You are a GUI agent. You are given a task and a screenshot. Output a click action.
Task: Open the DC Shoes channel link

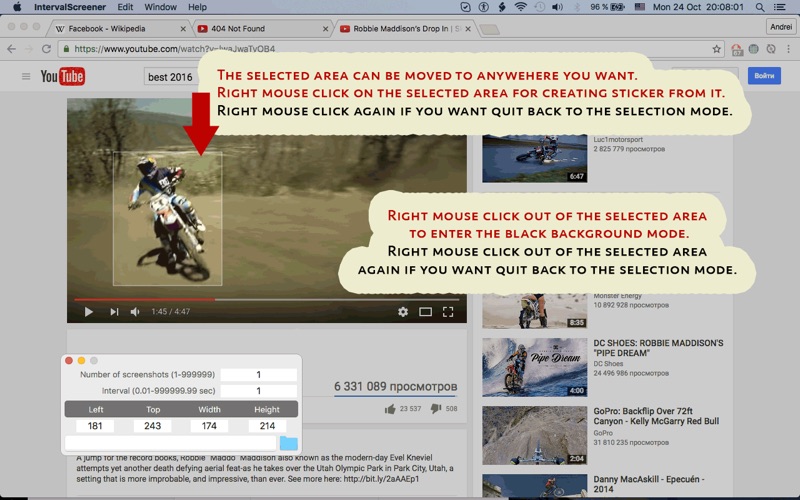coord(608,364)
